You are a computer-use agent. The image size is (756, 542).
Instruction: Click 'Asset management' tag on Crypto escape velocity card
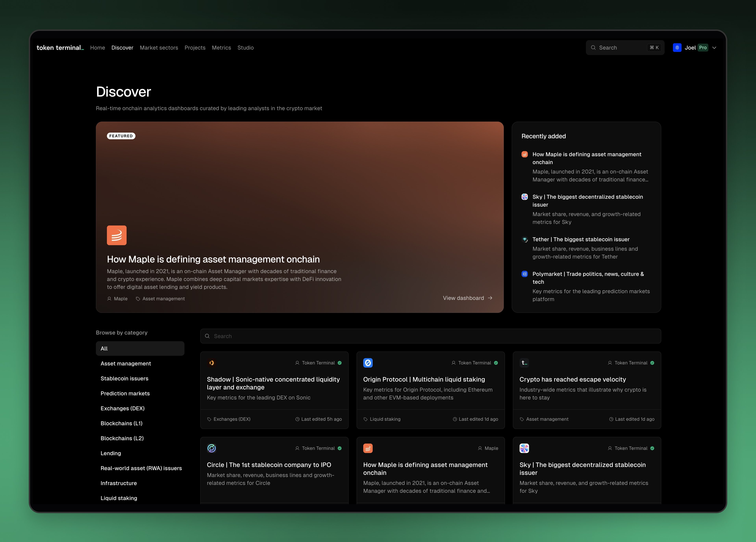pyautogui.click(x=544, y=419)
